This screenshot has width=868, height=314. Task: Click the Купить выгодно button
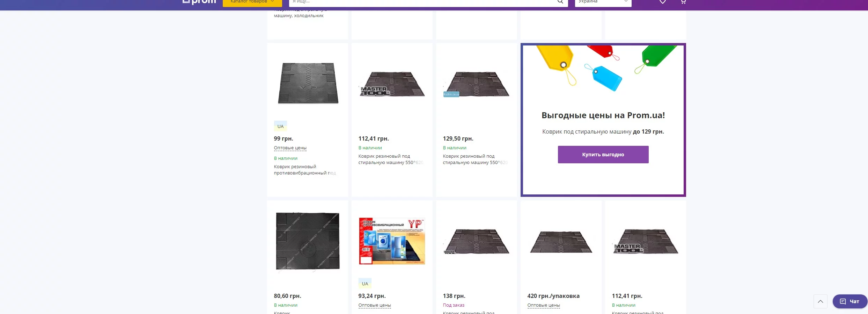pyautogui.click(x=603, y=155)
